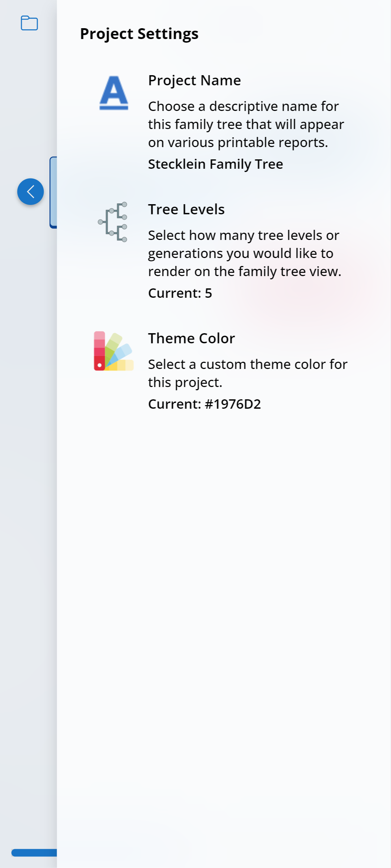The image size is (391, 868).
Task: Click the Theme Color palette fan icon
Action: click(113, 351)
